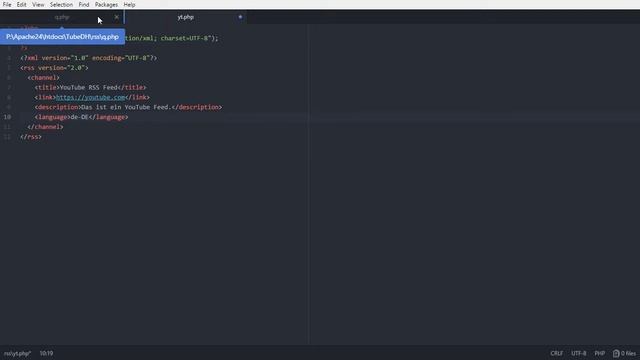The width and height of the screenshot is (640, 360).
Task: Click the charset=UTF-8 header text
Action: pos(185,38)
